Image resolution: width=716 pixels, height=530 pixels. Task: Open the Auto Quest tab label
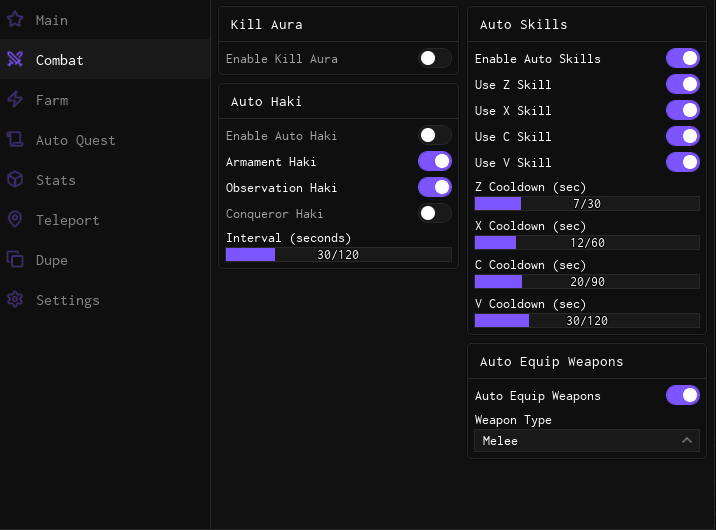pyautogui.click(x=76, y=140)
